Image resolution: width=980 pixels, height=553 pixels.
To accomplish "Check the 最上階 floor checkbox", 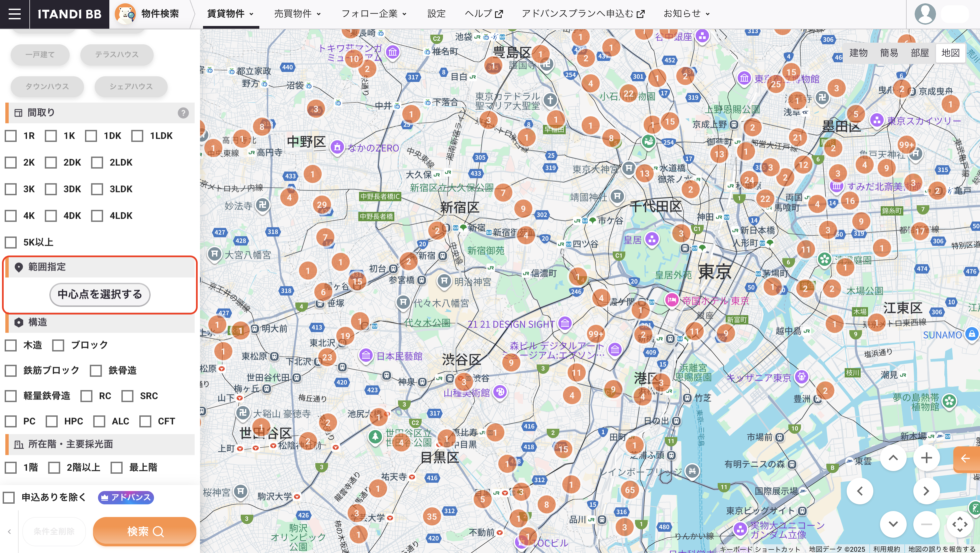I will click(x=116, y=467).
